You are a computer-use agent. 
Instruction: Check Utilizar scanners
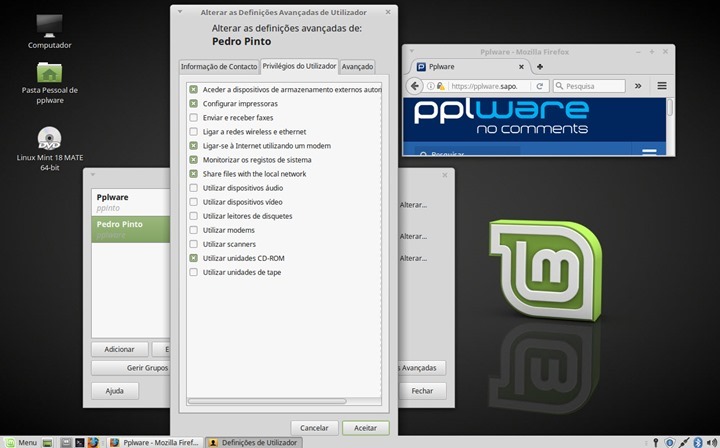point(193,244)
